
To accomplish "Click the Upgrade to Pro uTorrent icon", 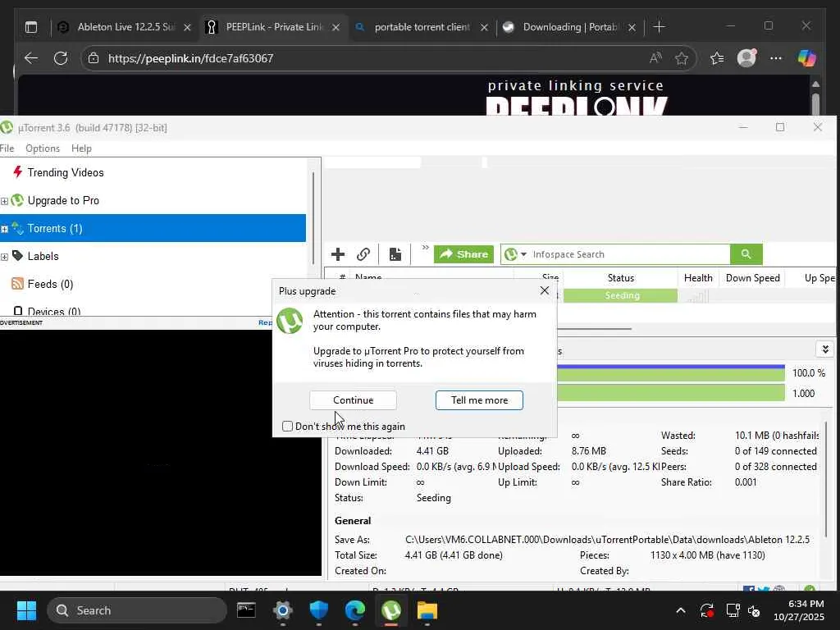I will point(18,200).
